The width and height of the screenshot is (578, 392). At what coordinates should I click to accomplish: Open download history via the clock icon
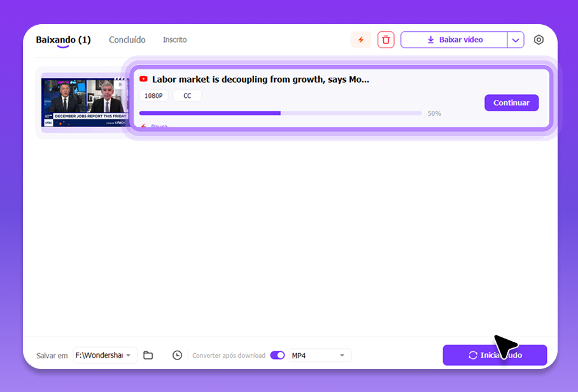tap(178, 355)
